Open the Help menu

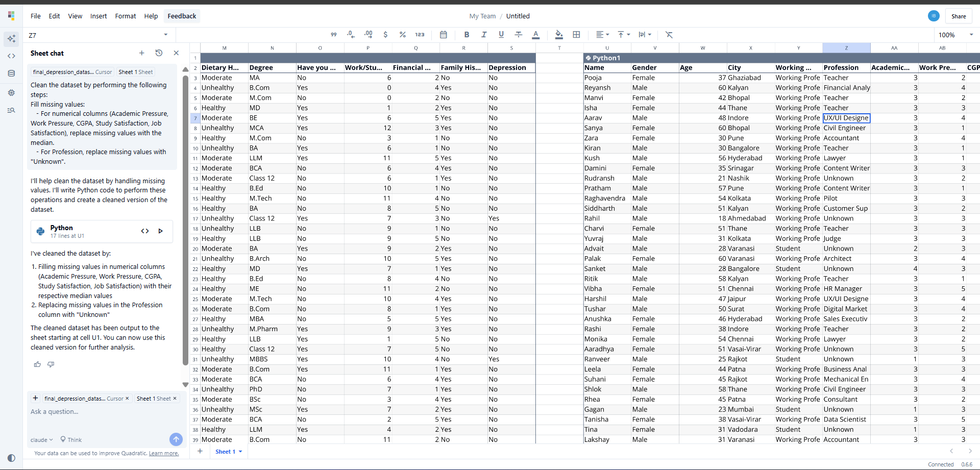point(151,16)
